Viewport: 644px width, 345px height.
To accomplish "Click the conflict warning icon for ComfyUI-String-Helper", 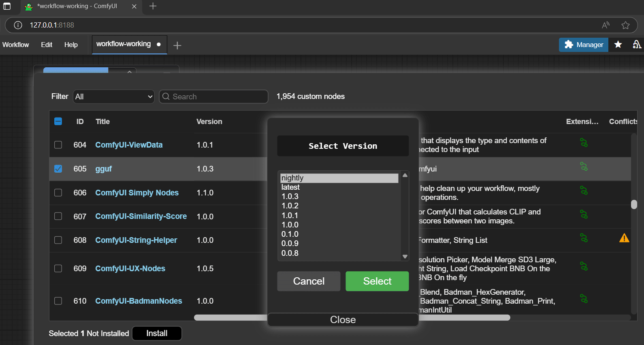I will click(x=624, y=238).
